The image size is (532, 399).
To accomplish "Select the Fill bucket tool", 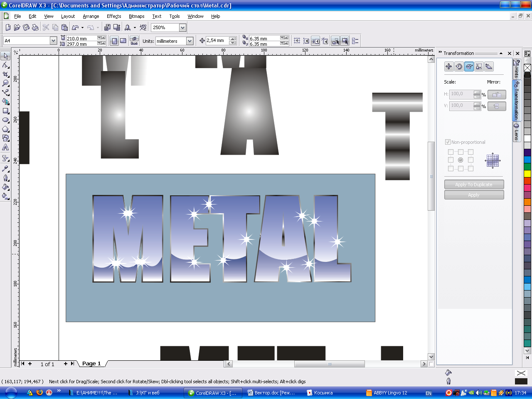I will coord(6,187).
